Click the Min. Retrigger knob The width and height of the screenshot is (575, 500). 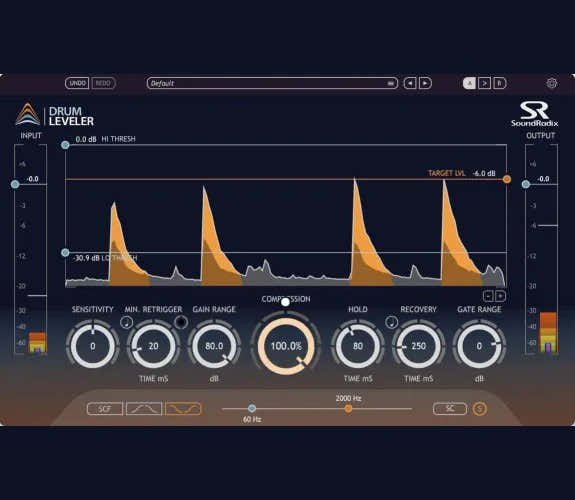tap(154, 346)
